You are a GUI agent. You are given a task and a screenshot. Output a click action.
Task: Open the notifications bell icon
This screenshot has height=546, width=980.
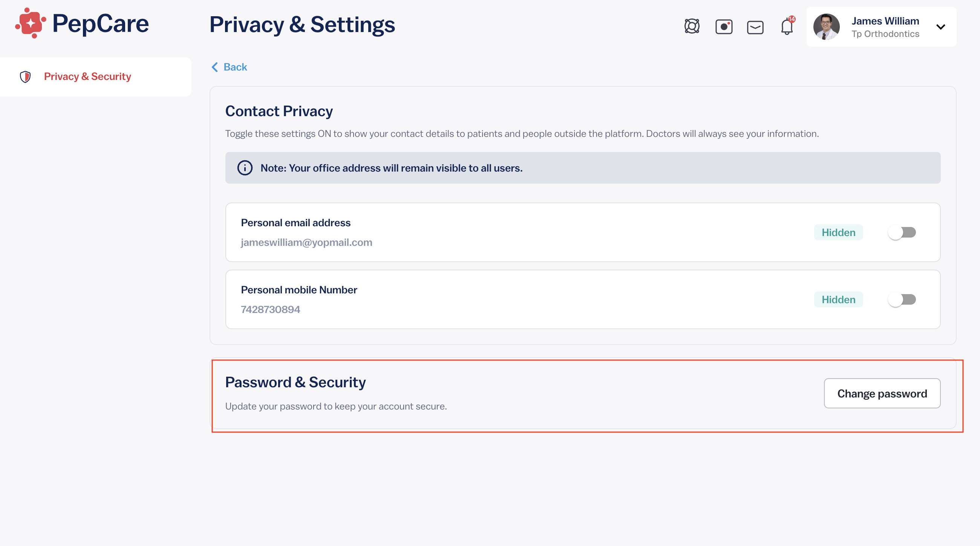(x=787, y=27)
